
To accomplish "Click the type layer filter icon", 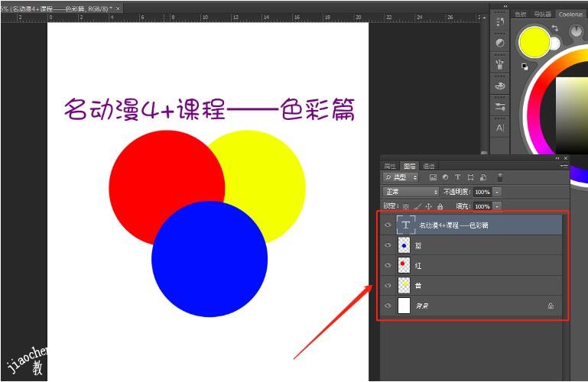I will tap(457, 177).
